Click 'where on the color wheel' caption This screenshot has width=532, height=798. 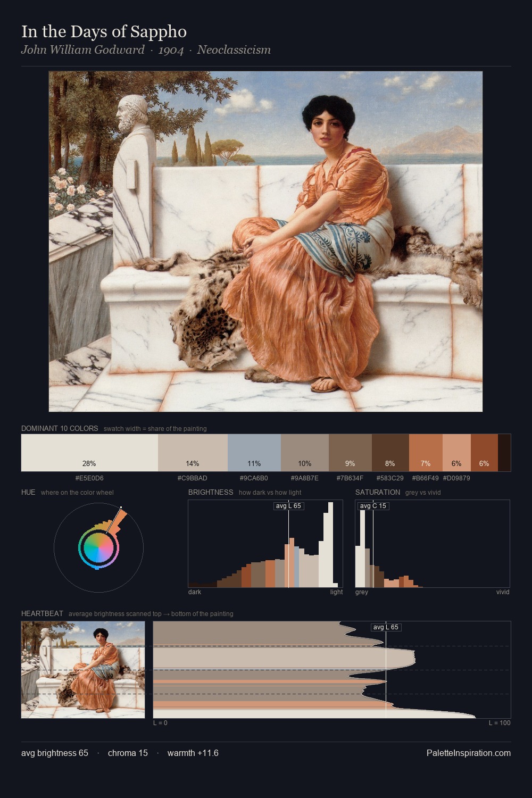point(77,492)
